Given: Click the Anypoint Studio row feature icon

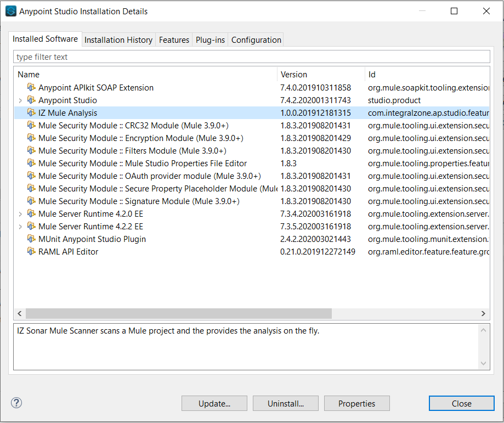Looking at the screenshot, I should pos(31,100).
